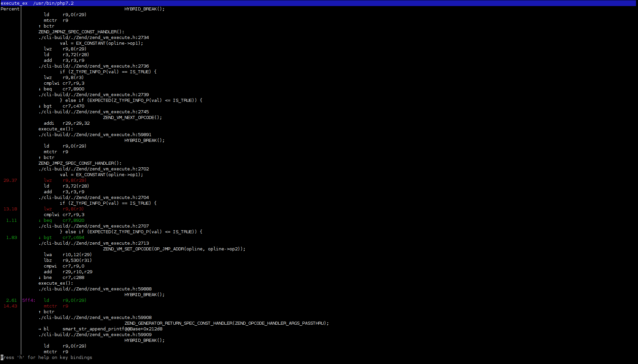
Task: Click the title bar text execute_ex /usr/bin/php7.2
Action: [37, 3]
